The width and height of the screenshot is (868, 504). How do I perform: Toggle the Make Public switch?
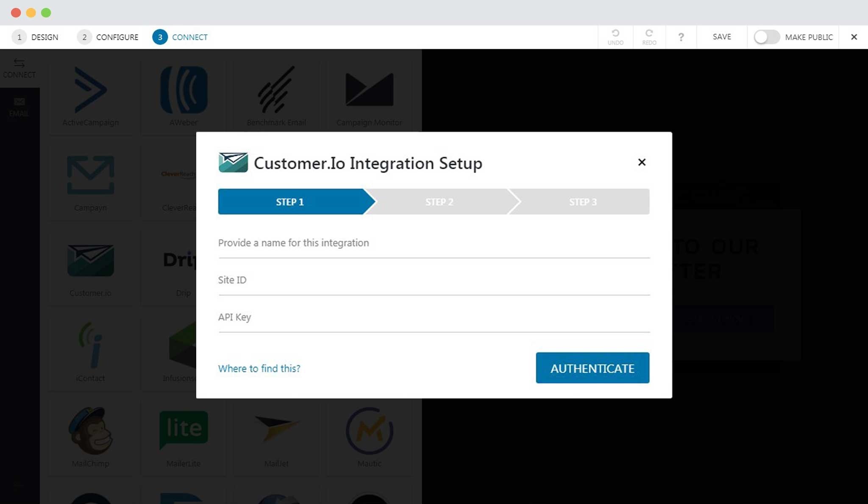(766, 37)
